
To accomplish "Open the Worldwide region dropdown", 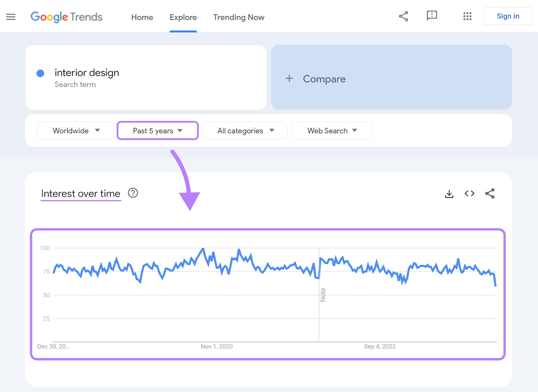I will [x=75, y=131].
